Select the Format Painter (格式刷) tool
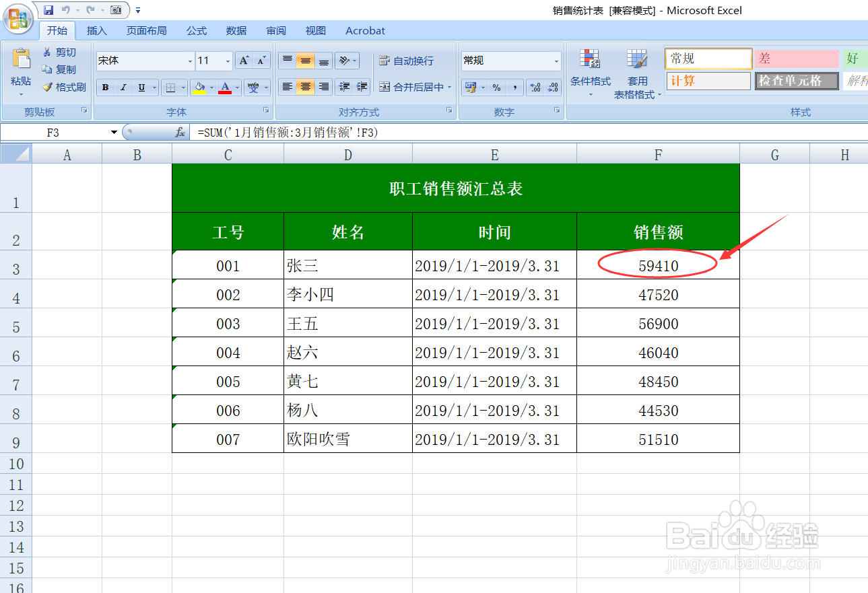This screenshot has height=593, width=868. [x=63, y=87]
